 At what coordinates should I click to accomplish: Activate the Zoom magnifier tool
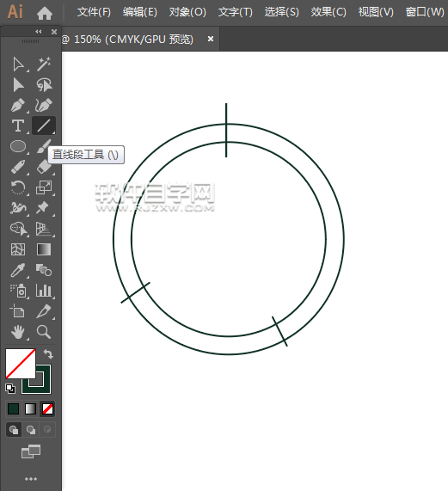tap(44, 332)
